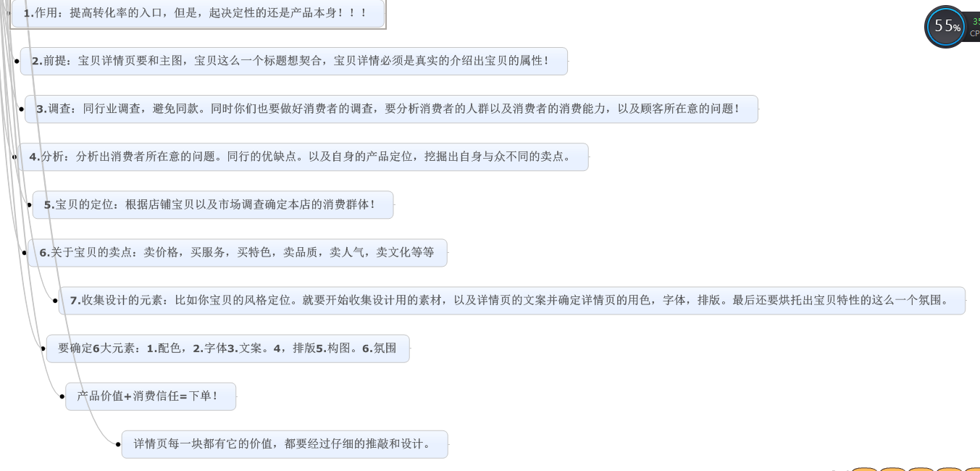The height and width of the screenshot is (471, 980).
Task: Select the 2.前提 topic about 宝贝详情页
Action: coord(293,61)
